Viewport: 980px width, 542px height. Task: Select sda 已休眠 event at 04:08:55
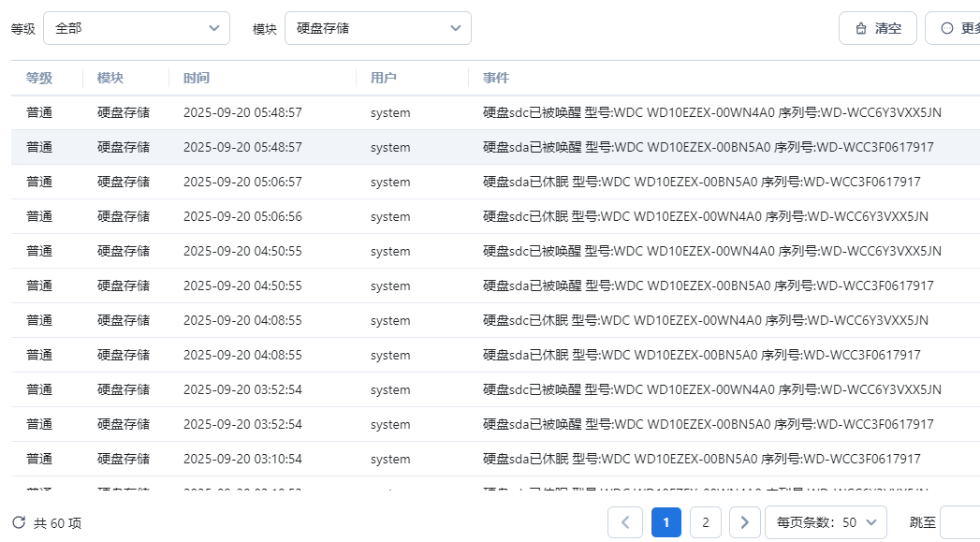tap(702, 355)
